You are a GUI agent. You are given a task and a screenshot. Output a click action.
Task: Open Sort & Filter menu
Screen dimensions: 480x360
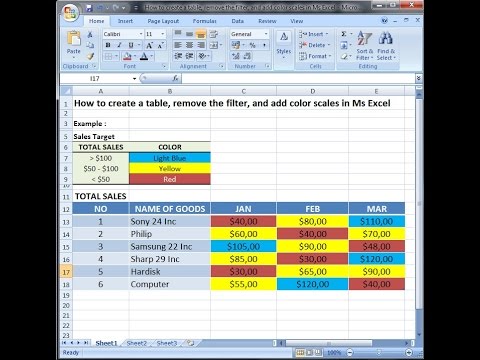click(x=364, y=46)
